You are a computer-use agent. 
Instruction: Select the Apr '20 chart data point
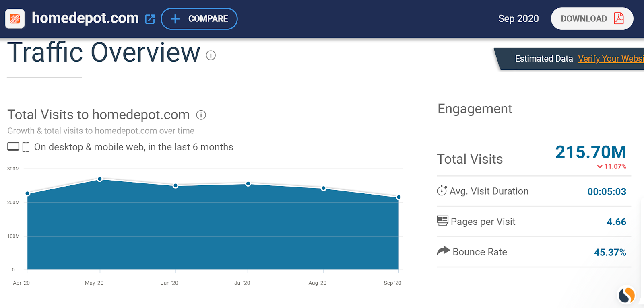(x=27, y=193)
